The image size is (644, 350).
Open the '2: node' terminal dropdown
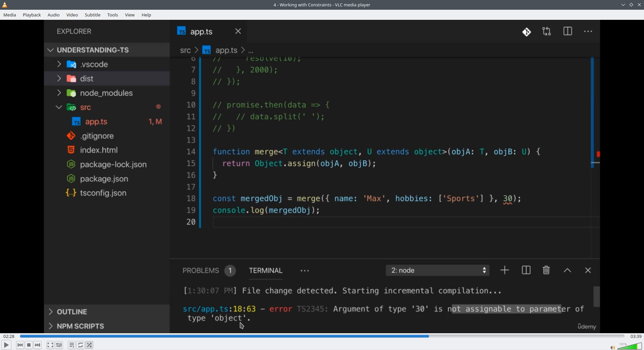(x=438, y=270)
